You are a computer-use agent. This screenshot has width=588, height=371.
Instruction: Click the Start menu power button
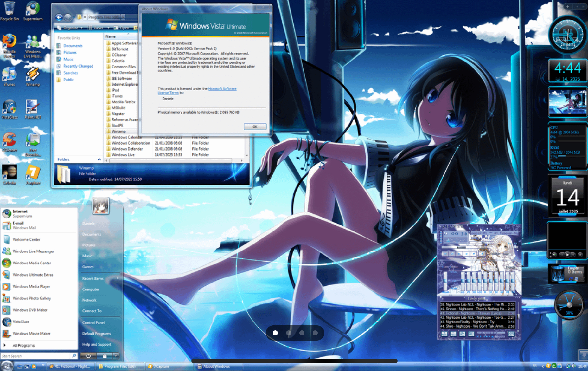point(88,356)
